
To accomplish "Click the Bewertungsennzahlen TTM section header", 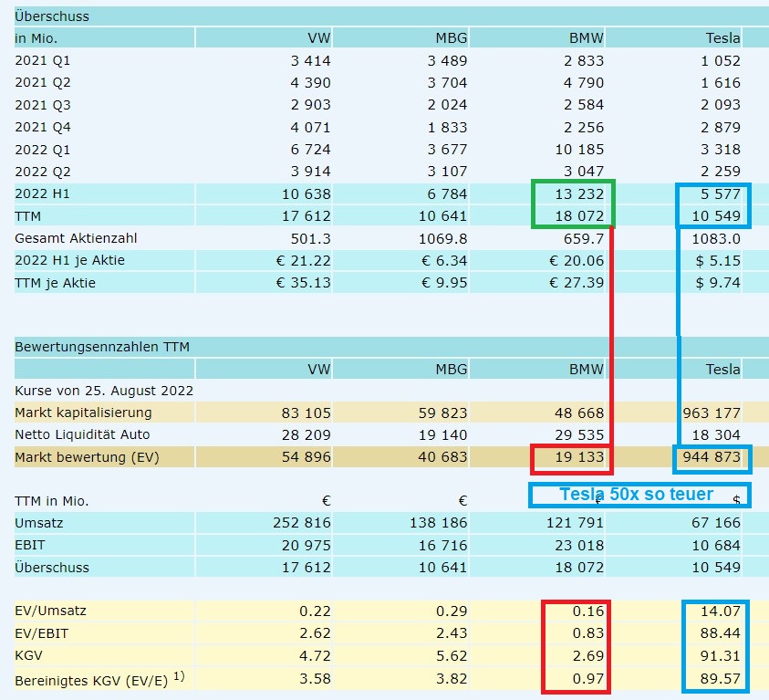I will [102, 347].
